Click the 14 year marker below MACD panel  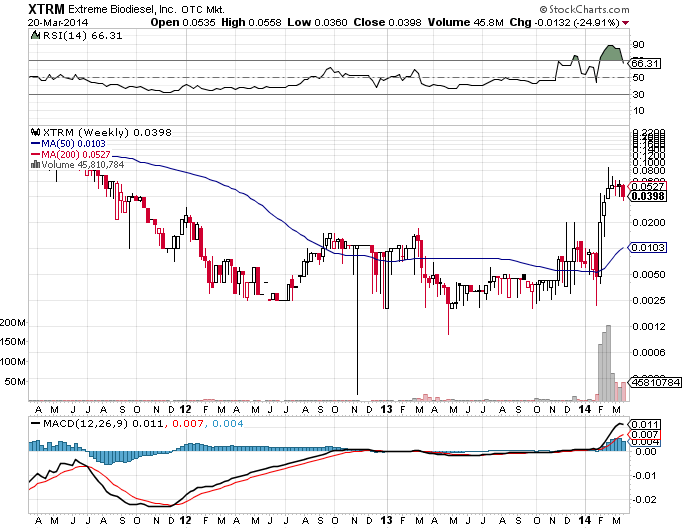click(x=585, y=521)
